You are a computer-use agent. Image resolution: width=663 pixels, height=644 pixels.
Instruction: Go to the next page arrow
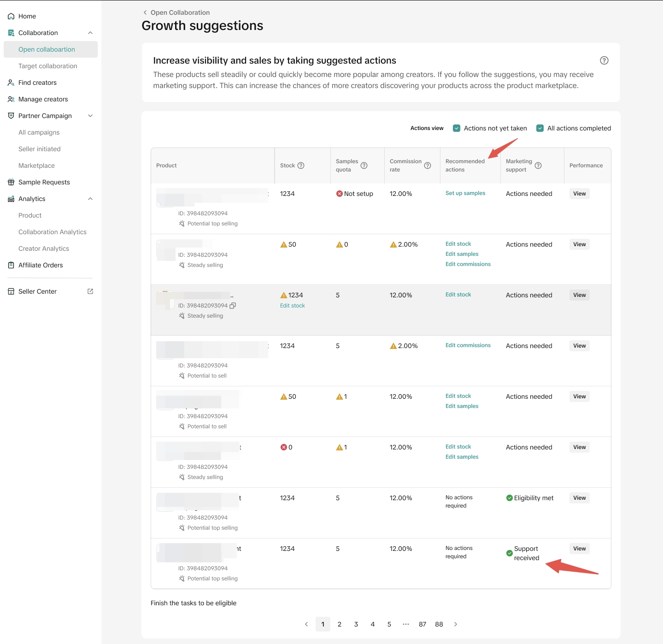pos(456,624)
